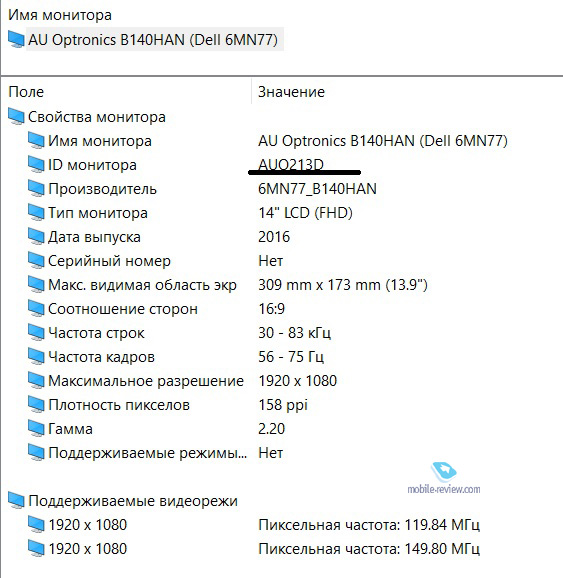The height and width of the screenshot is (578, 563).
Task: Select the Соотношение сторон field
Action: 123,309
